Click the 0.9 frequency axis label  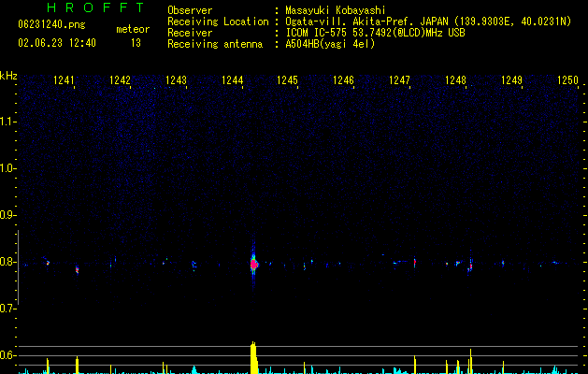[x=8, y=215]
